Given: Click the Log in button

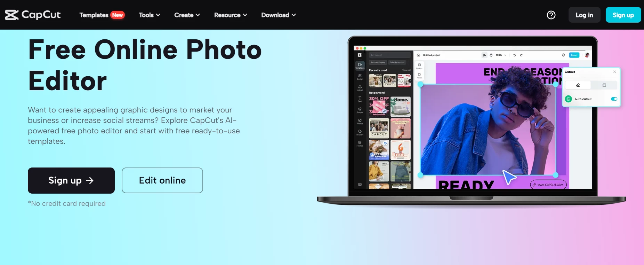Looking at the screenshot, I should (x=584, y=15).
